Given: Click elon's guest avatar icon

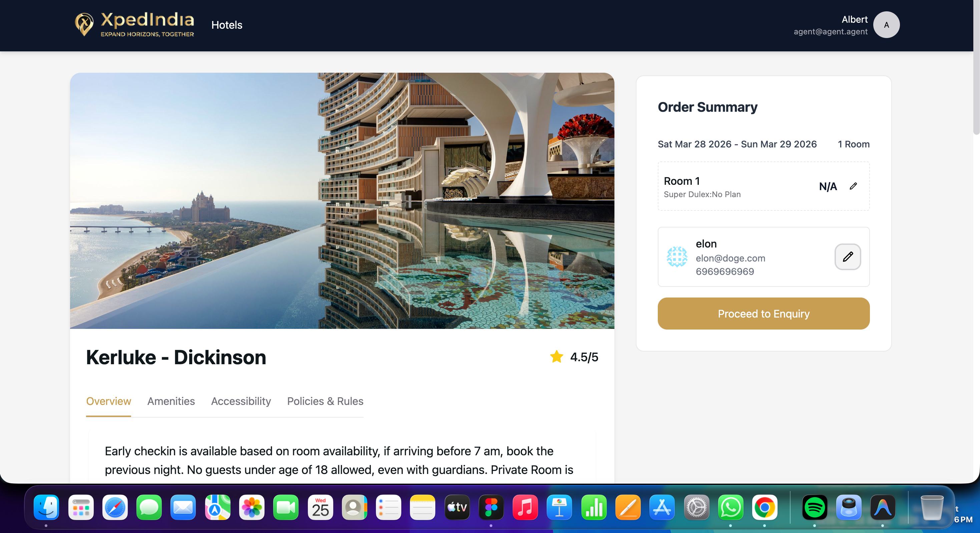Looking at the screenshot, I should (677, 257).
